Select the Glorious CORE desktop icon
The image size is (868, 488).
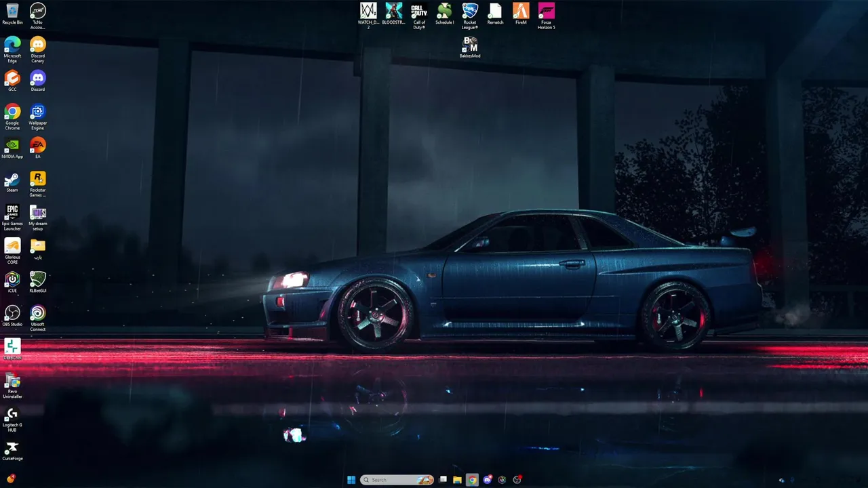pyautogui.click(x=12, y=251)
